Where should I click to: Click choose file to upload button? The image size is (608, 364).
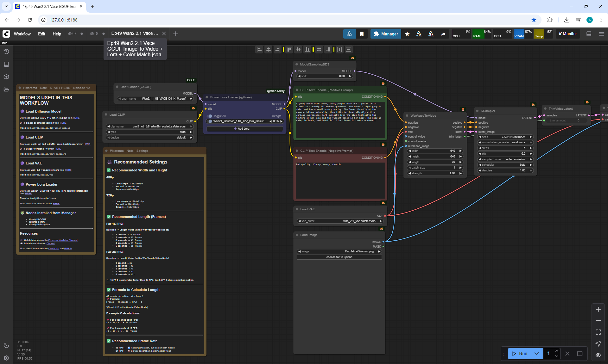tap(339, 257)
